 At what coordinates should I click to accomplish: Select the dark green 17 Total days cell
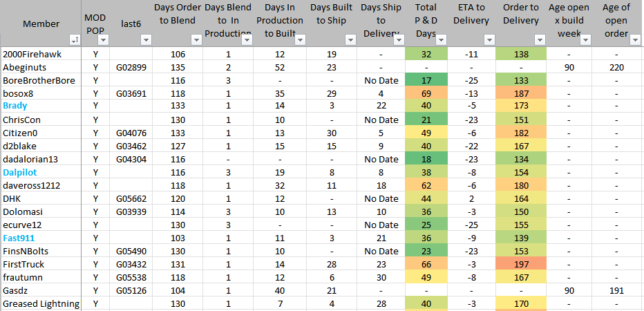(x=426, y=81)
